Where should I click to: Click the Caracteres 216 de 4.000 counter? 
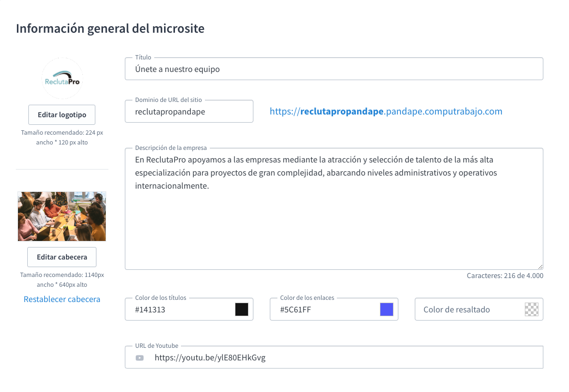click(x=505, y=275)
